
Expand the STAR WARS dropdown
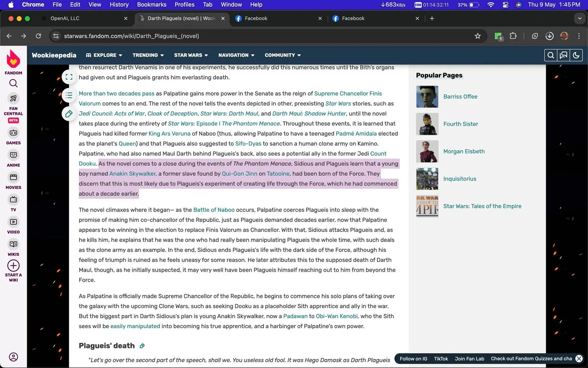pos(191,55)
